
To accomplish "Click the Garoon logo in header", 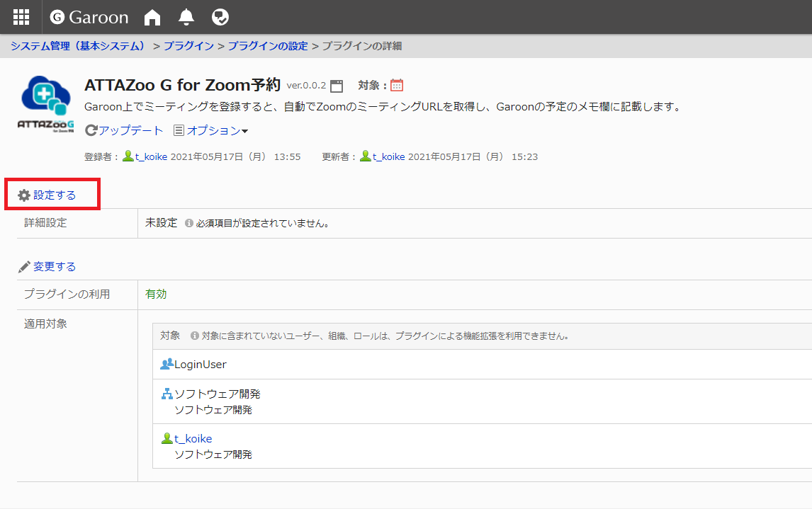I will (x=89, y=17).
